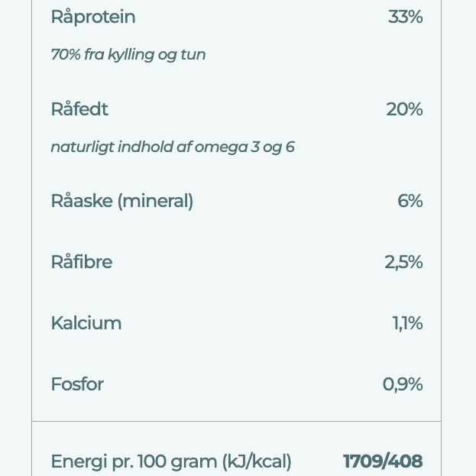Select the 2,5% fibre value
This screenshot has height=476, width=476.
pos(403,262)
